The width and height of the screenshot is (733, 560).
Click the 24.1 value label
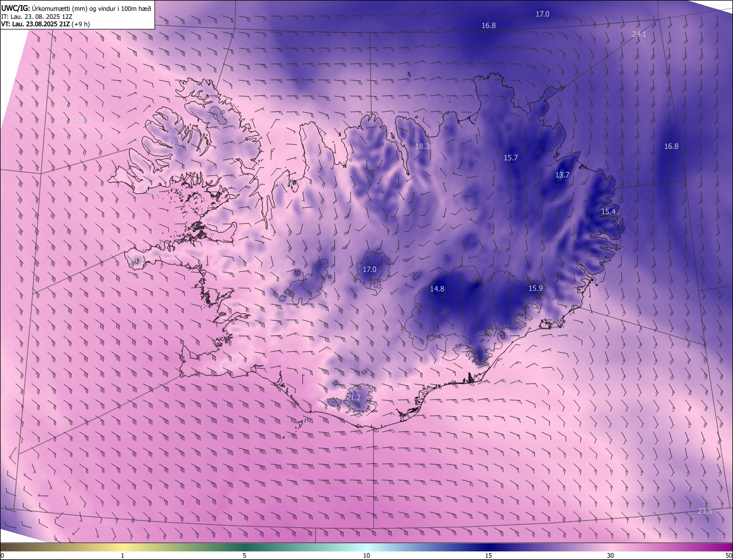click(639, 34)
